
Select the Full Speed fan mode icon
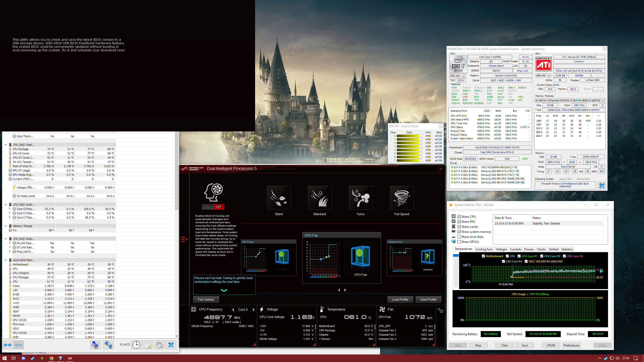[401, 198]
